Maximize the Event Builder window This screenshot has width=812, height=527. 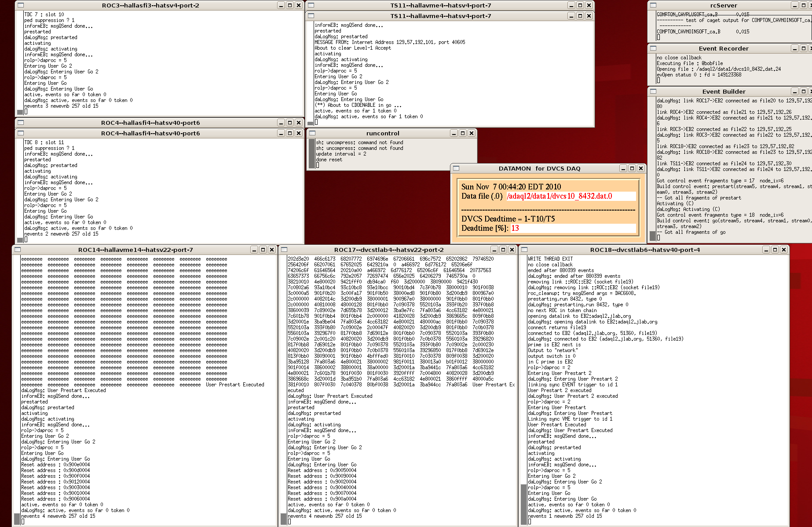point(804,91)
